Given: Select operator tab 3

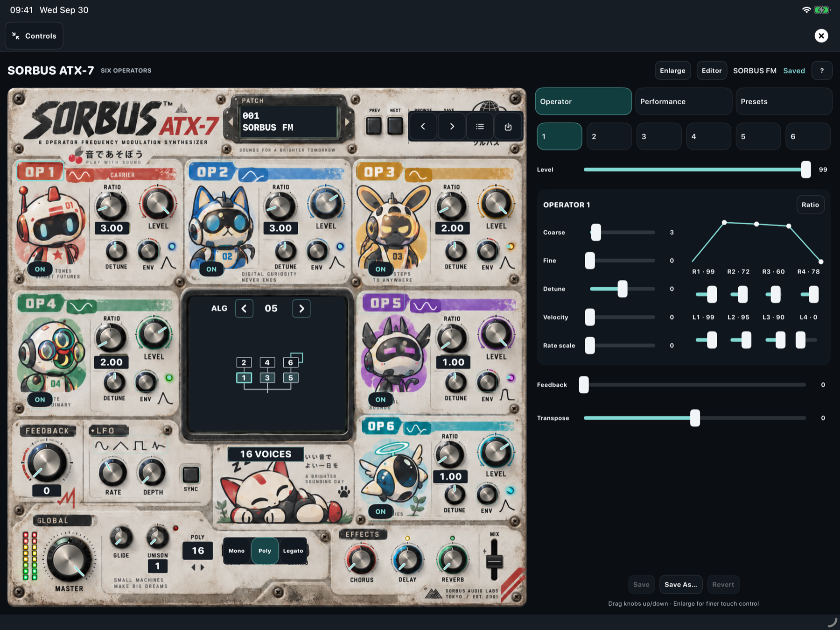Looking at the screenshot, I should tap(659, 136).
